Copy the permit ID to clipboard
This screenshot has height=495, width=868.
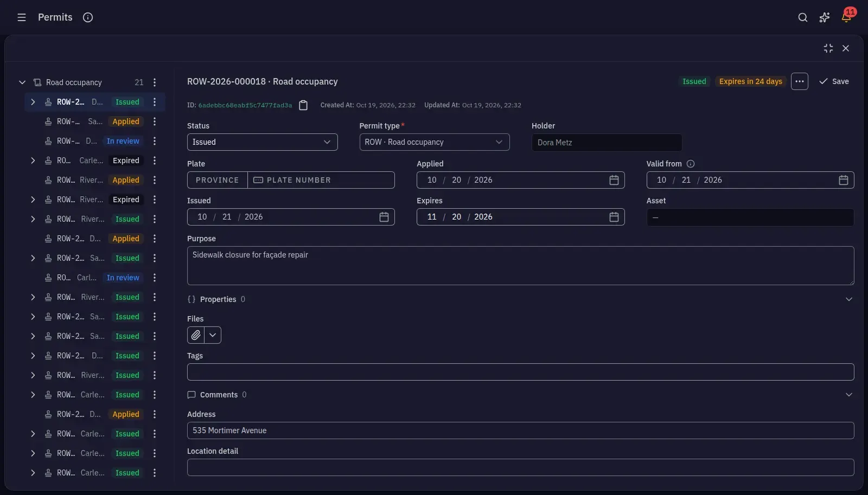[303, 105]
